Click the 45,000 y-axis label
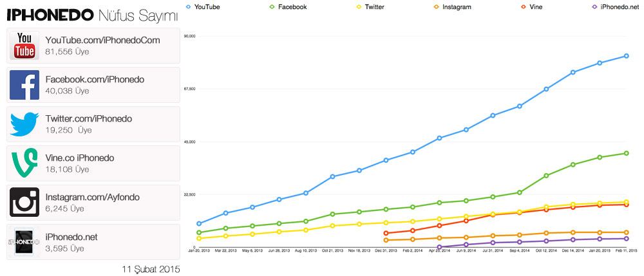The width and height of the screenshot is (644, 276). pos(190,142)
